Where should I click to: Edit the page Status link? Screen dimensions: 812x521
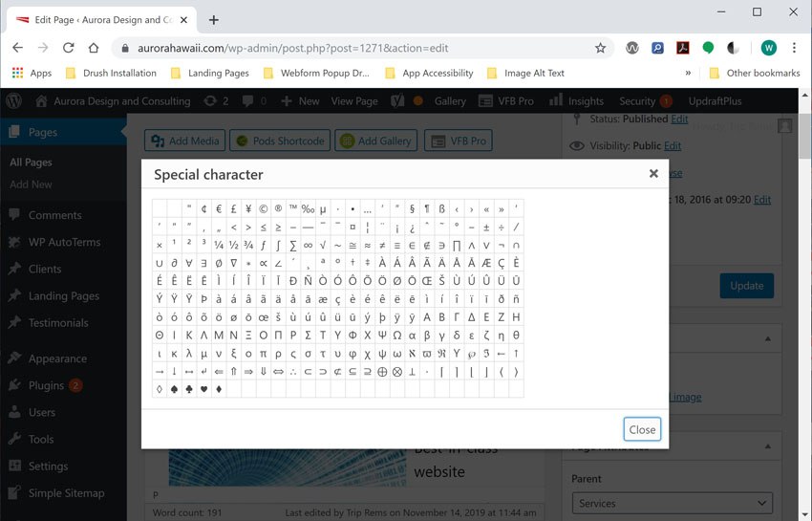[x=679, y=119]
